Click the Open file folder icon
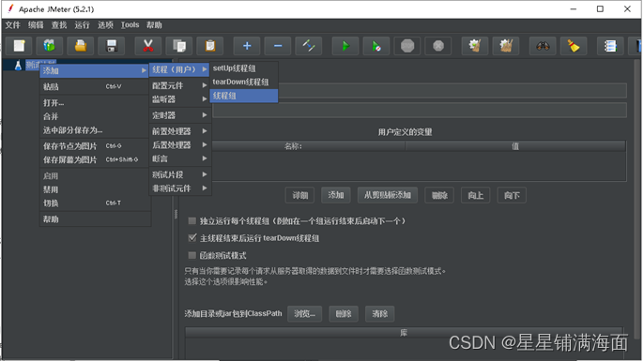Viewport: 644px width, 361px height. [x=81, y=46]
